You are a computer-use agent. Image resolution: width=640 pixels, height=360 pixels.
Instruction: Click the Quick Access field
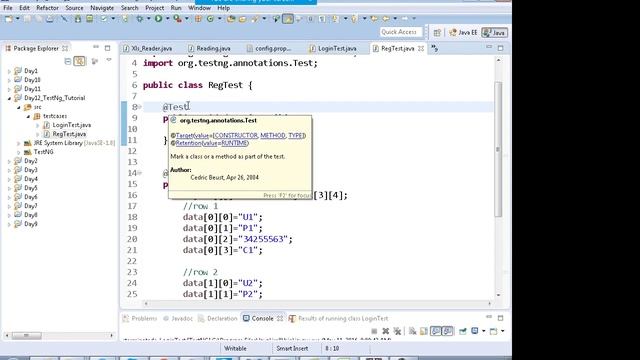click(x=400, y=32)
